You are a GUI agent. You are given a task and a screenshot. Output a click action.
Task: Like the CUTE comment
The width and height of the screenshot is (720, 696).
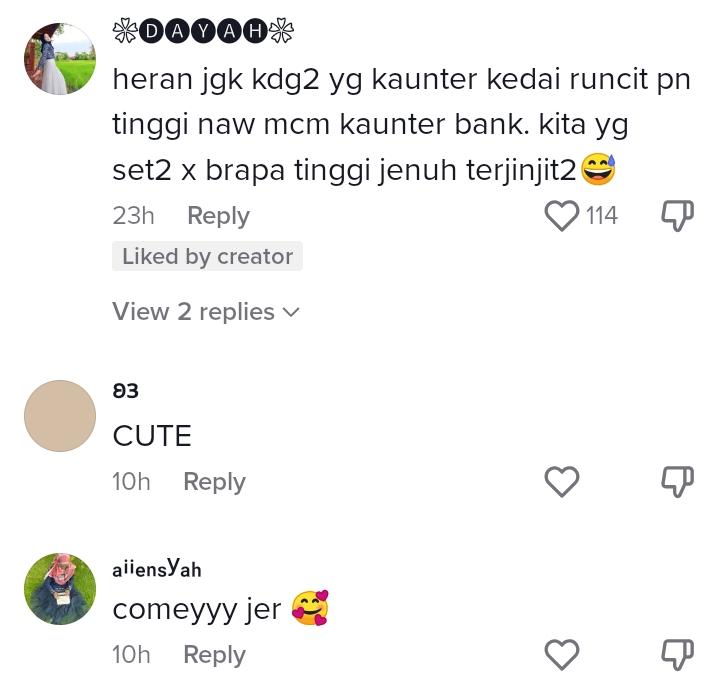coord(561,481)
